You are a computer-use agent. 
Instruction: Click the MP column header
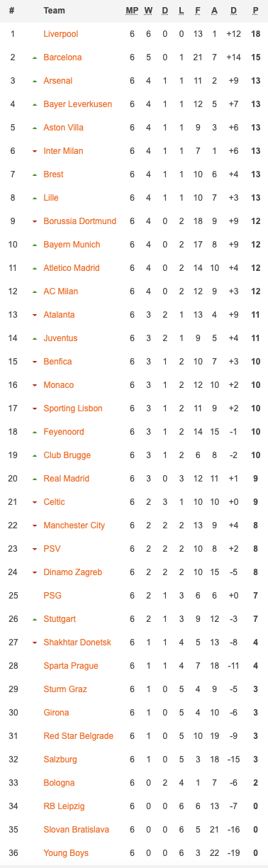click(x=132, y=11)
